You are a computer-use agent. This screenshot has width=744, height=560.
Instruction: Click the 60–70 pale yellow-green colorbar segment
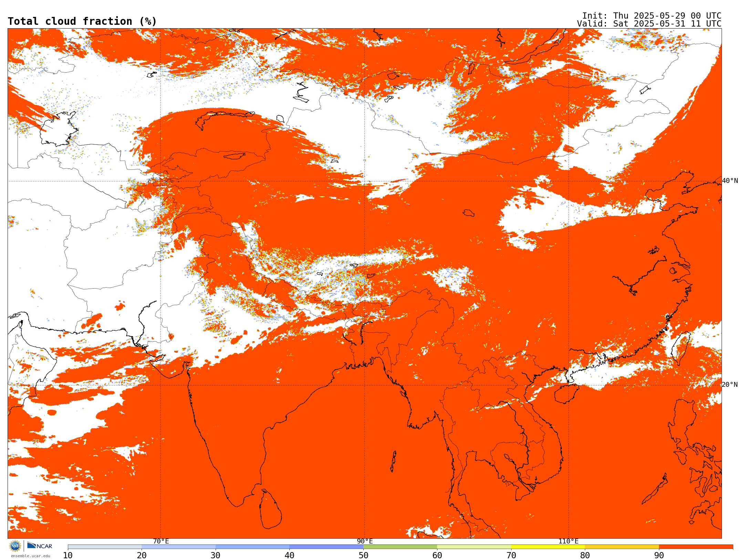(474, 547)
